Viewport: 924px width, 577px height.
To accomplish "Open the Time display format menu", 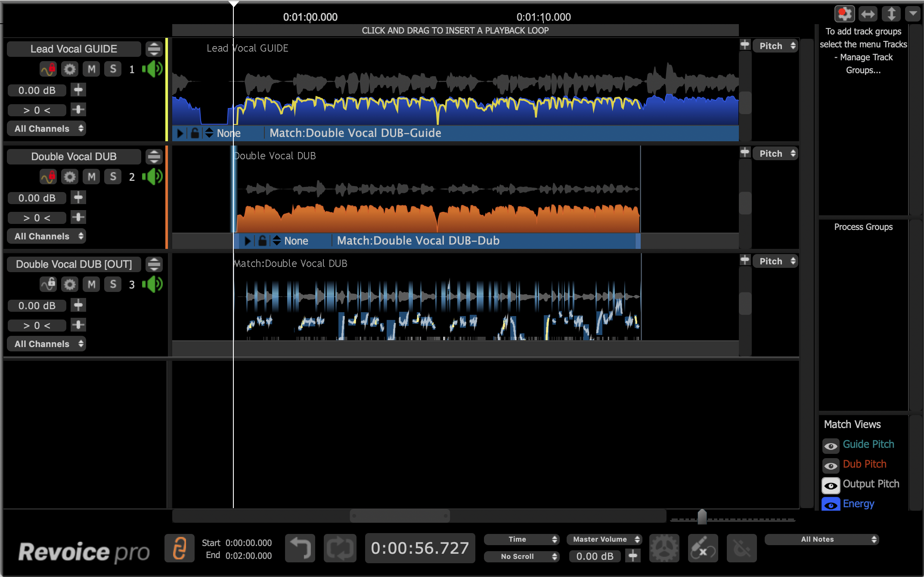I will click(521, 539).
